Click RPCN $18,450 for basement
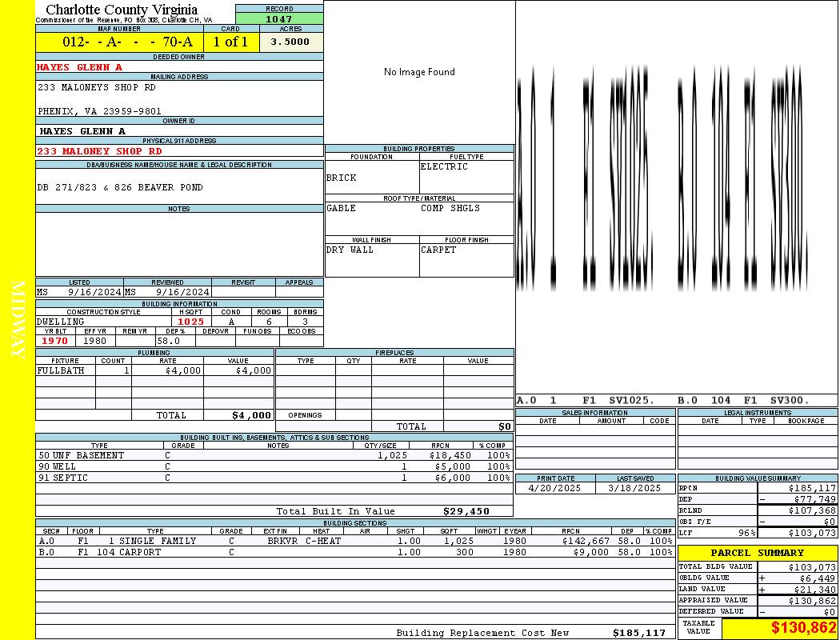The height and width of the screenshot is (640, 840). click(x=450, y=456)
